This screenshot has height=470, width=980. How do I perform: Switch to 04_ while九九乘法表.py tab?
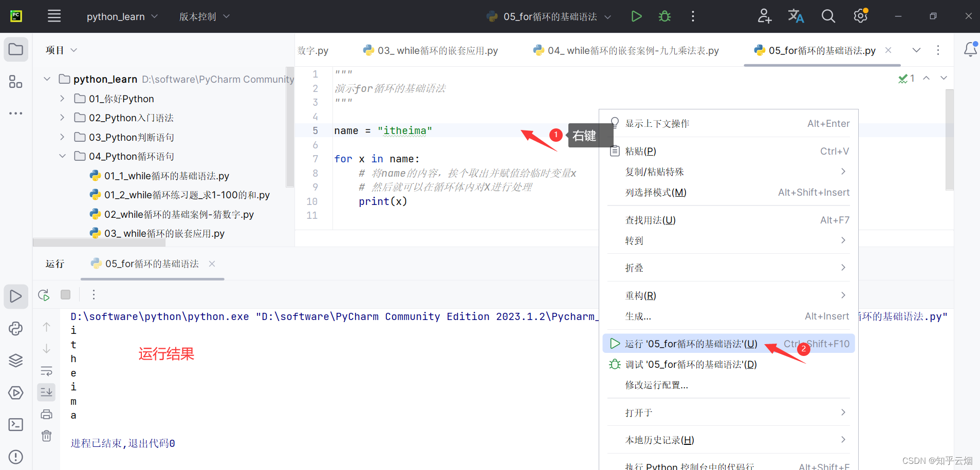click(626, 50)
